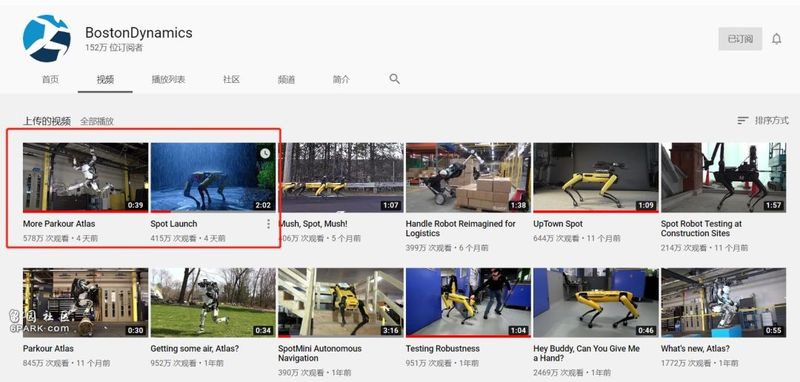800x382 pixels.
Task: Open channel search magnifier icon
Action: 394,79
